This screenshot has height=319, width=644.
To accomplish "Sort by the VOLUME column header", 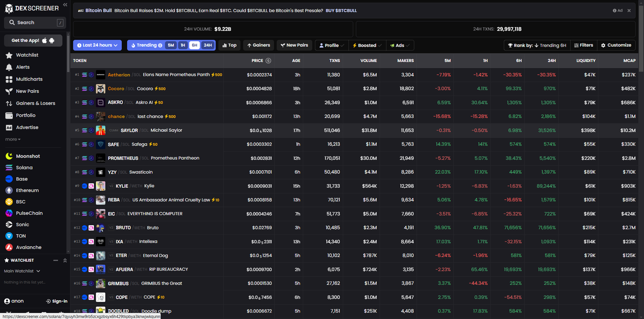I will (369, 61).
